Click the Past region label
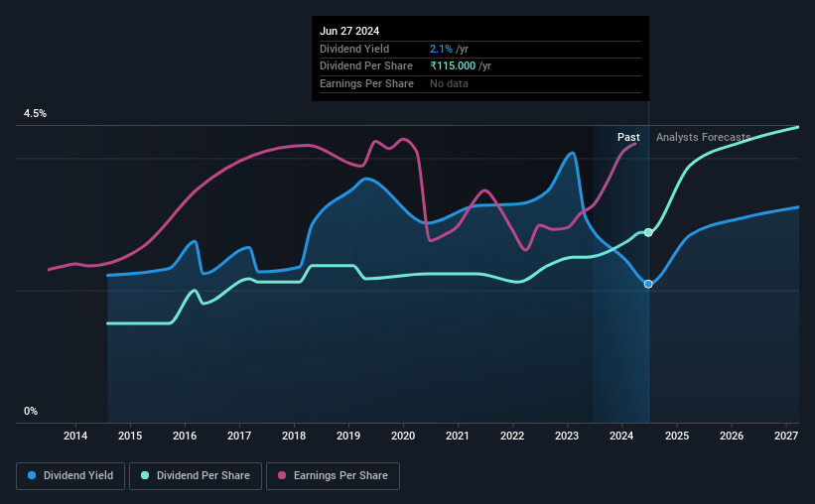 (x=628, y=137)
